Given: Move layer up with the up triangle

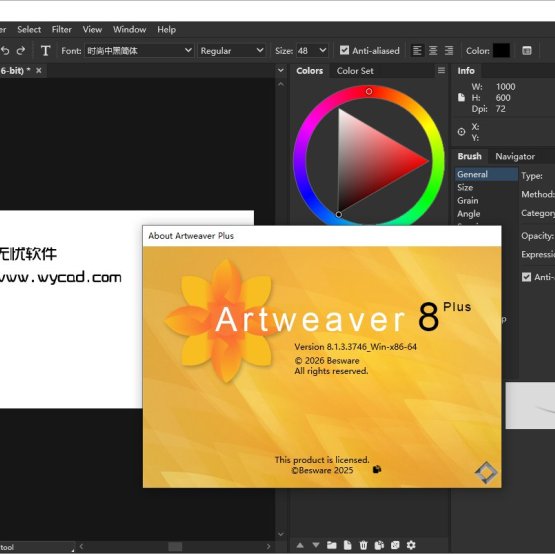Looking at the screenshot, I should pyautogui.click(x=300, y=545).
